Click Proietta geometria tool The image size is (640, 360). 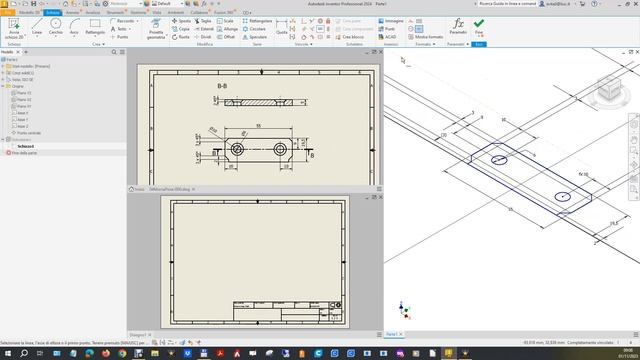[x=156, y=29]
